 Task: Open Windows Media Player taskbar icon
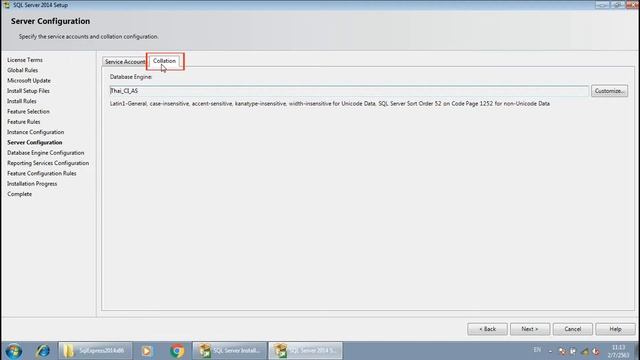click(147, 351)
